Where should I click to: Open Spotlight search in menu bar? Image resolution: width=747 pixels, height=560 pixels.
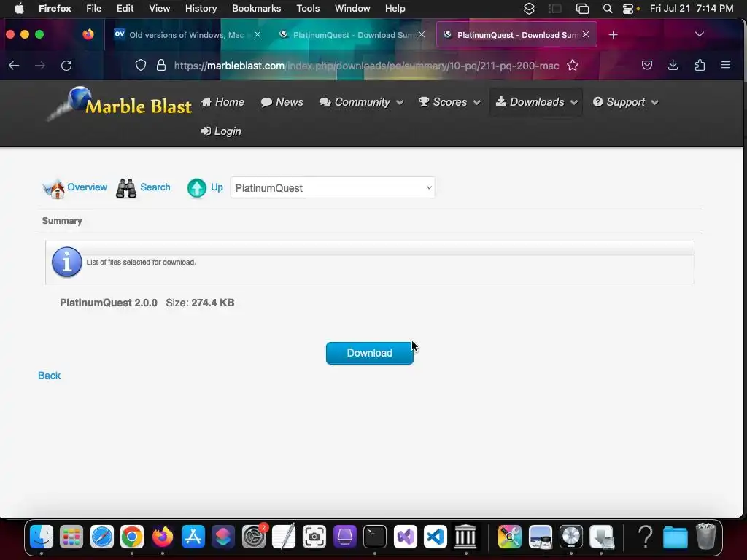[x=608, y=9]
